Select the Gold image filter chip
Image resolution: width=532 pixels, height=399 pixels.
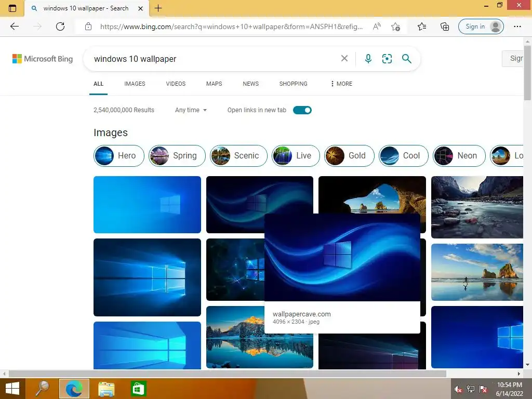[x=349, y=156]
